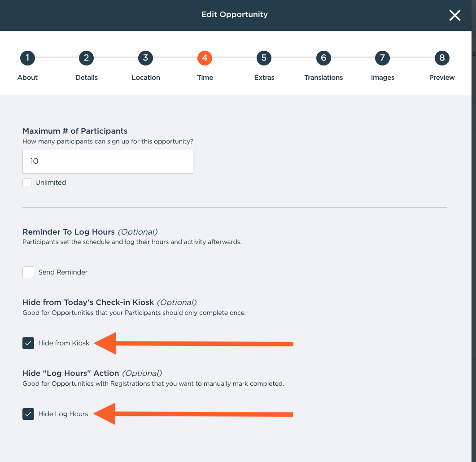Click step 3 circle icon
Image resolution: width=476 pixels, height=462 pixels.
point(145,58)
